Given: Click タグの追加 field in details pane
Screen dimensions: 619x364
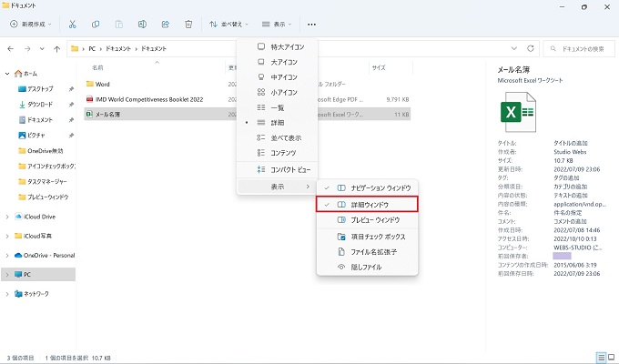Looking at the screenshot, I should pyautogui.click(x=566, y=178).
